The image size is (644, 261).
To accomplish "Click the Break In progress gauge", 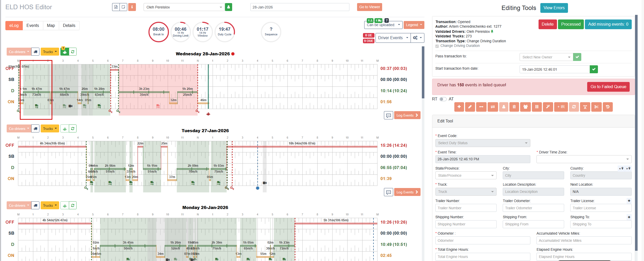I will pyautogui.click(x=158, y=32).
